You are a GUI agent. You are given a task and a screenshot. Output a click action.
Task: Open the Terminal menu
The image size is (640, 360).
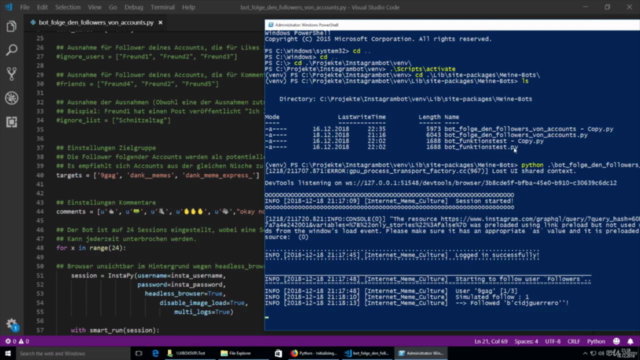162,7
